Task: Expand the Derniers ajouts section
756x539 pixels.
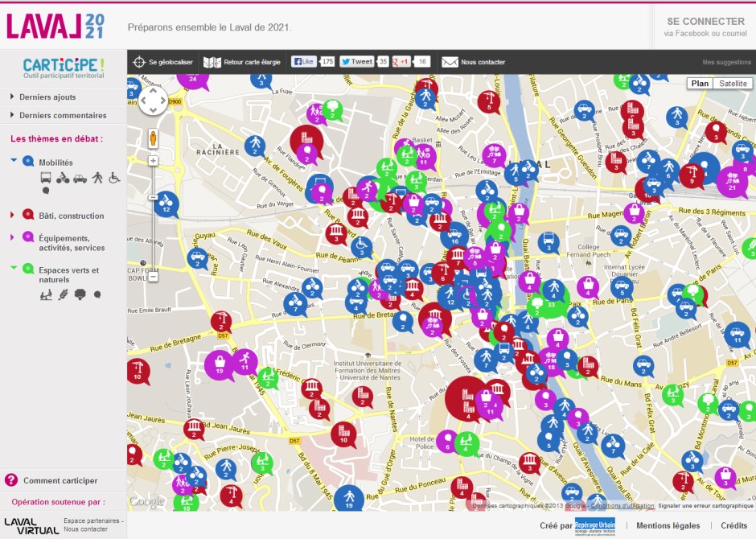Action: (x=47, y=97)
